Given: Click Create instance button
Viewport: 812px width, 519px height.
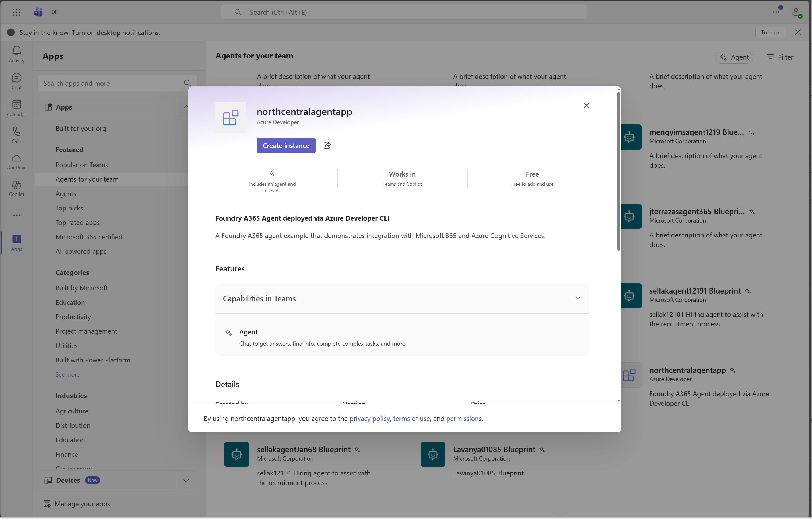Looking at the screenshot, I should click(286, 145).
